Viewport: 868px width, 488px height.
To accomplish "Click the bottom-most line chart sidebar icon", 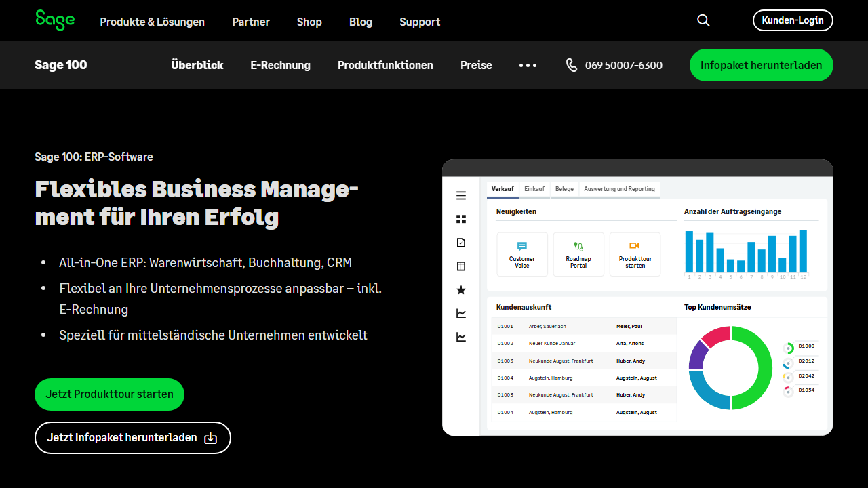I will [x=461, y=337].
